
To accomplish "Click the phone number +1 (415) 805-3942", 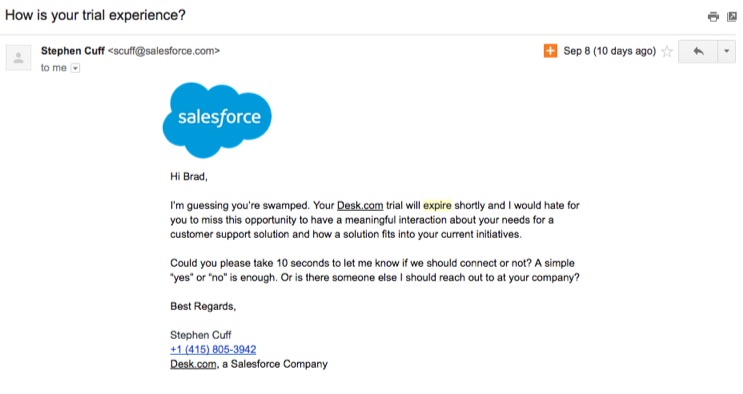I will [213, 349].
